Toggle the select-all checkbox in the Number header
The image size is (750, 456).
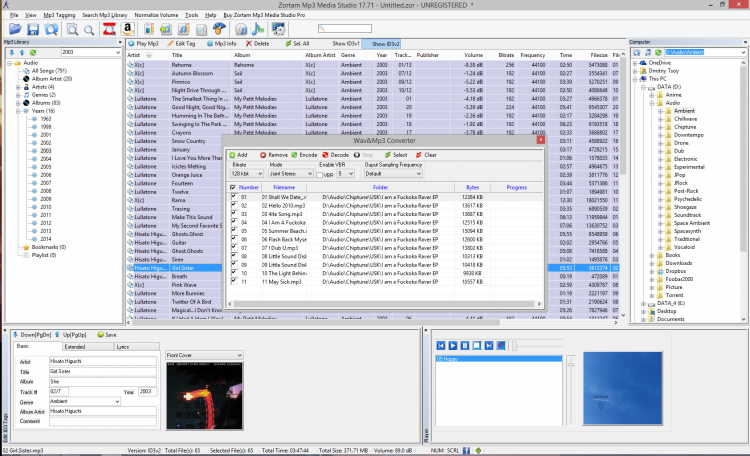pyautogui.click(x=233, y=187)
